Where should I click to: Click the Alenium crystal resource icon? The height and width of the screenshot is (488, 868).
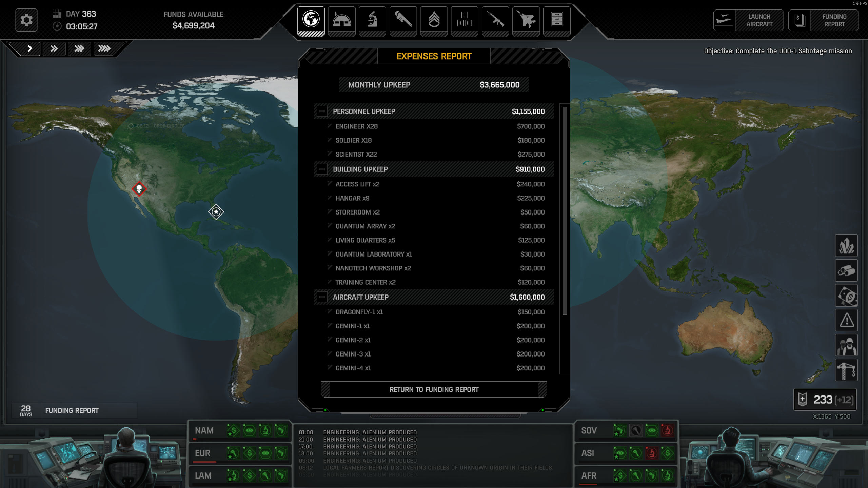pos(846,246)
